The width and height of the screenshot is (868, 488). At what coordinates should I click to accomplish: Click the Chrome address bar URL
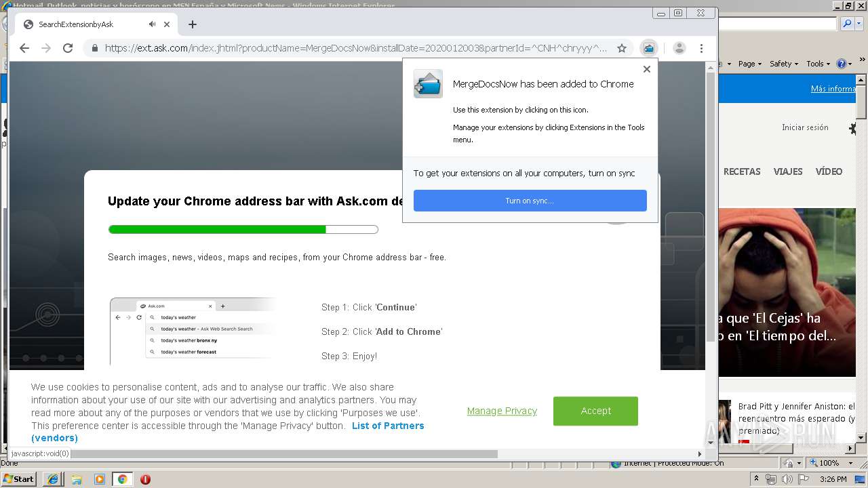pyautogui.click(x=355, y=48)
